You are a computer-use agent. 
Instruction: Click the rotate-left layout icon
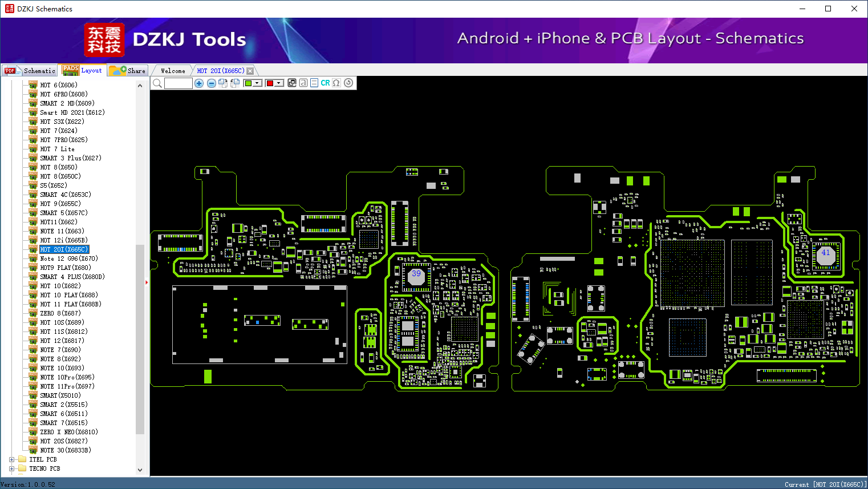pos(235,83)
